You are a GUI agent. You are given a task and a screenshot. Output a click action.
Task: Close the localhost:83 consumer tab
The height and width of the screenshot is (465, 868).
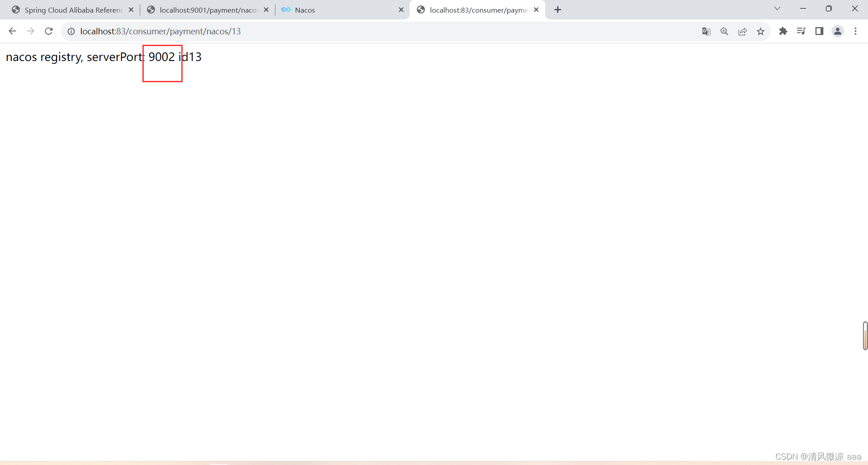coord(536,9)
